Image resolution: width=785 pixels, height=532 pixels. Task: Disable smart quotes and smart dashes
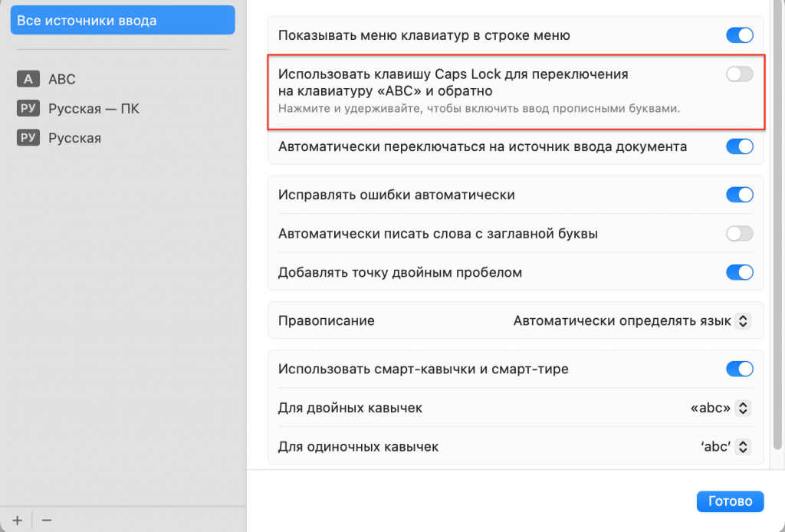(x=739, y=369)
